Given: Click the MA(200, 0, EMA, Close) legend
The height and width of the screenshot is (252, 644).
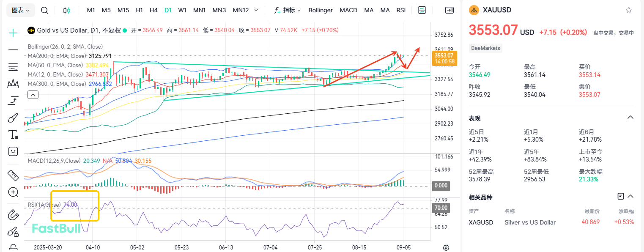Looking at the screenshot, I should coord(57,56).
